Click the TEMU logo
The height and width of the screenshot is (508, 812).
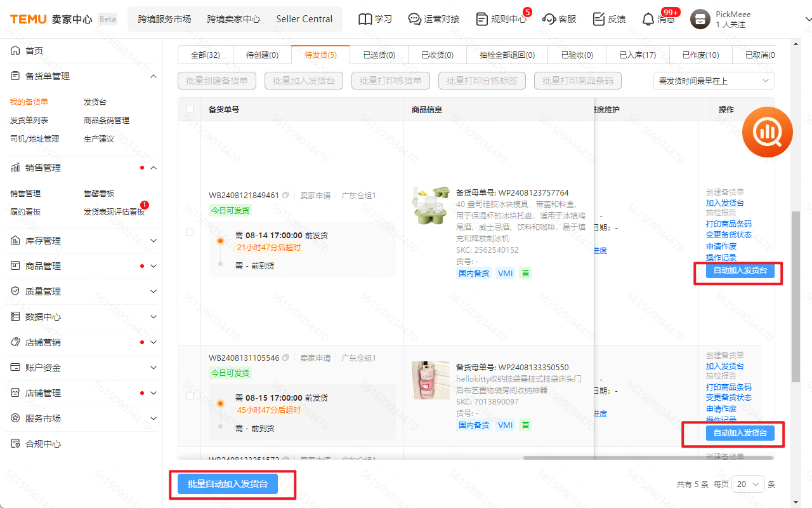[x=29, y=19]
